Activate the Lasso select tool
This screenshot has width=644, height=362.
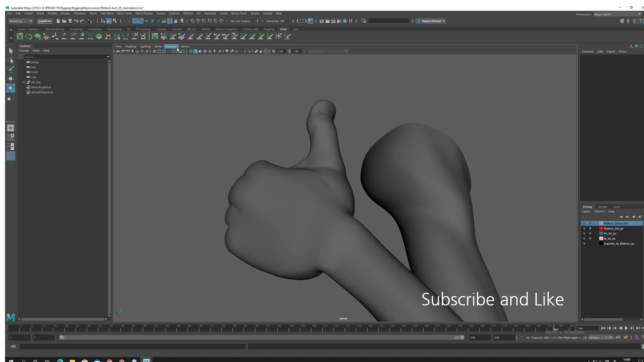click(x=11, y=60)
